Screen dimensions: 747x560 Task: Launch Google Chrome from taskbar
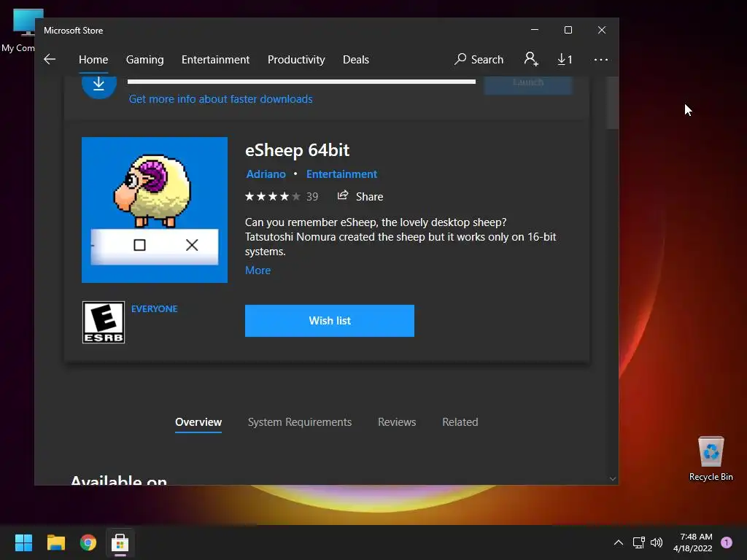click(x=88, y=542)
